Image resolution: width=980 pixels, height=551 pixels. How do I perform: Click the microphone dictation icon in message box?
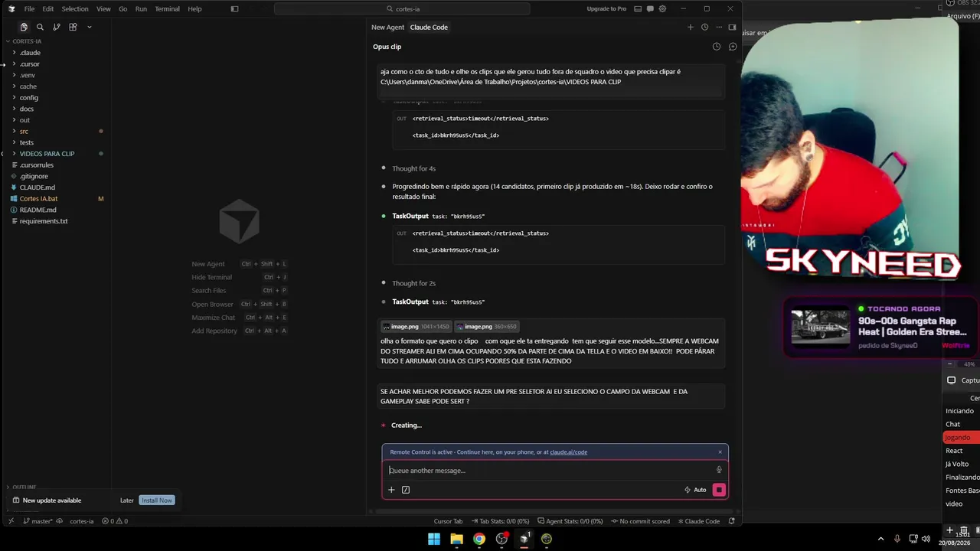coord(719,470)
